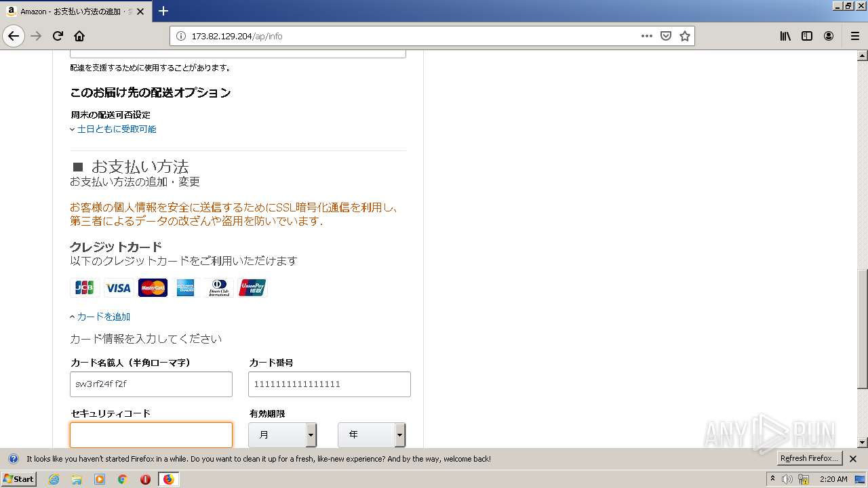This screenshot has width=868, height=488.
Task: Dismiss the Firefox notification bar
Action: click(853, 459)
